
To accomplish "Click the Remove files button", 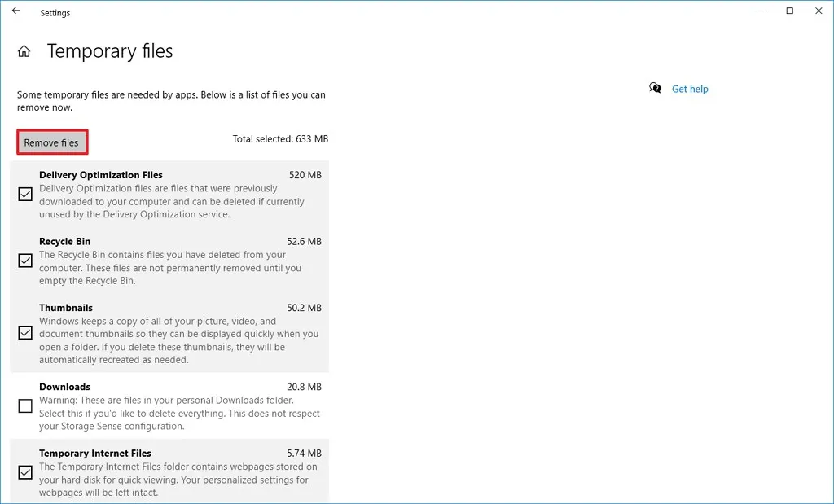I will click(x=52, y=142).
